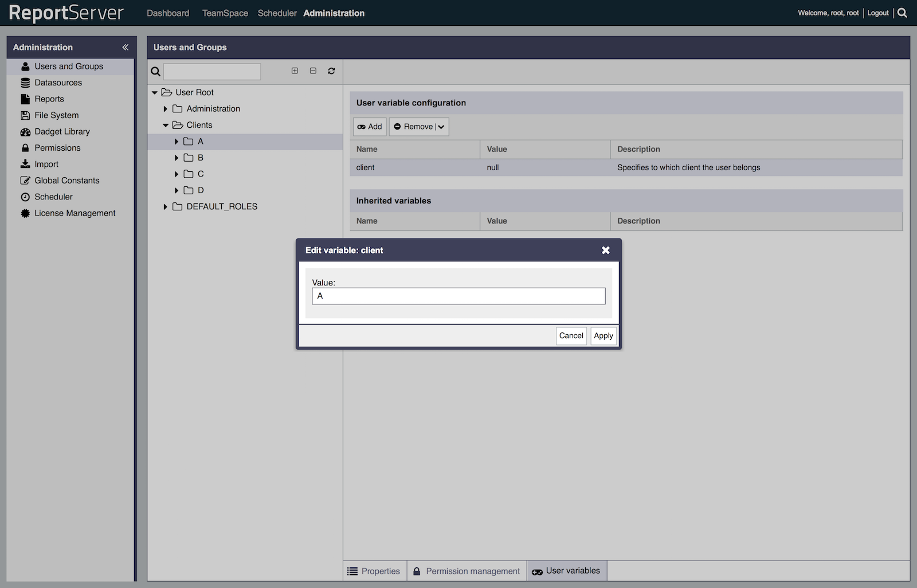Expand all tree nodes with plus icon
The image size is (917, 588).
tap(295, 70)
